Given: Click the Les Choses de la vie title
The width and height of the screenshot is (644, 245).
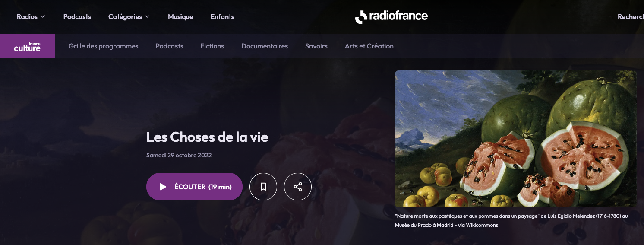Looking at the screenshot, I should click(x=207, y=137).
